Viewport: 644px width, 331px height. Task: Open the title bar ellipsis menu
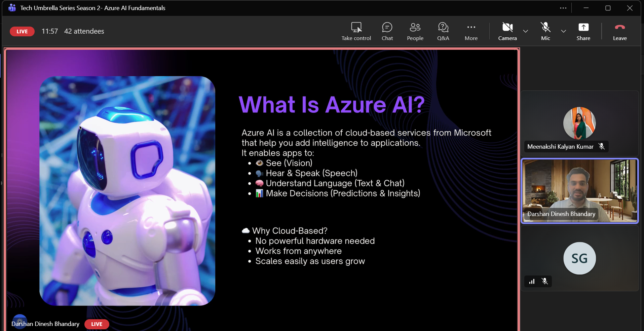pyautogui.click(x=563, y=8)
